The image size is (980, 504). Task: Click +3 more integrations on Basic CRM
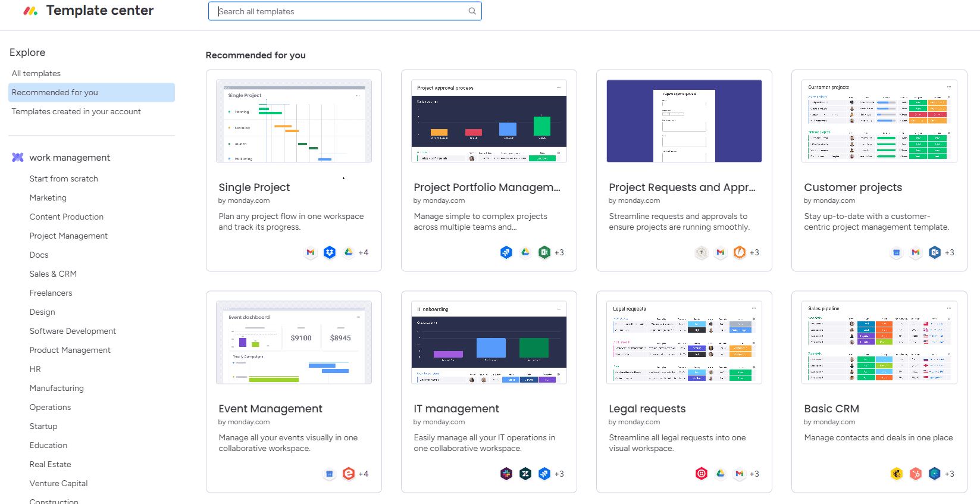tap(950, 474)
